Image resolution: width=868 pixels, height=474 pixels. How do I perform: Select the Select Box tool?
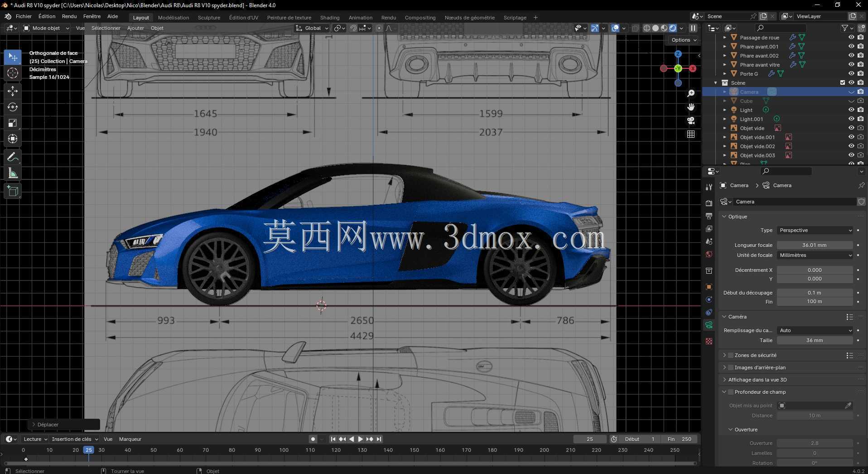pos(13,57)
